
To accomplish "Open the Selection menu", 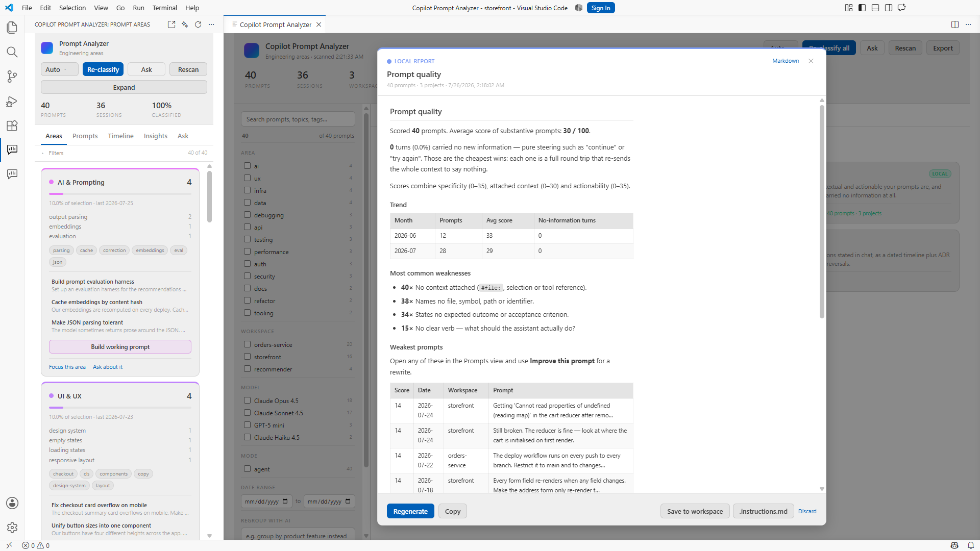I will tap(72, 8).
